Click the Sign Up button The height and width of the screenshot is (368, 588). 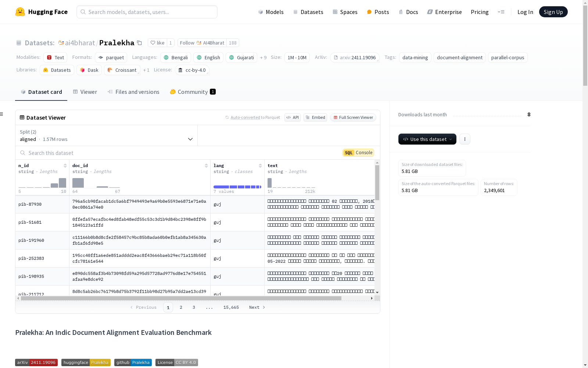point(553,12)
